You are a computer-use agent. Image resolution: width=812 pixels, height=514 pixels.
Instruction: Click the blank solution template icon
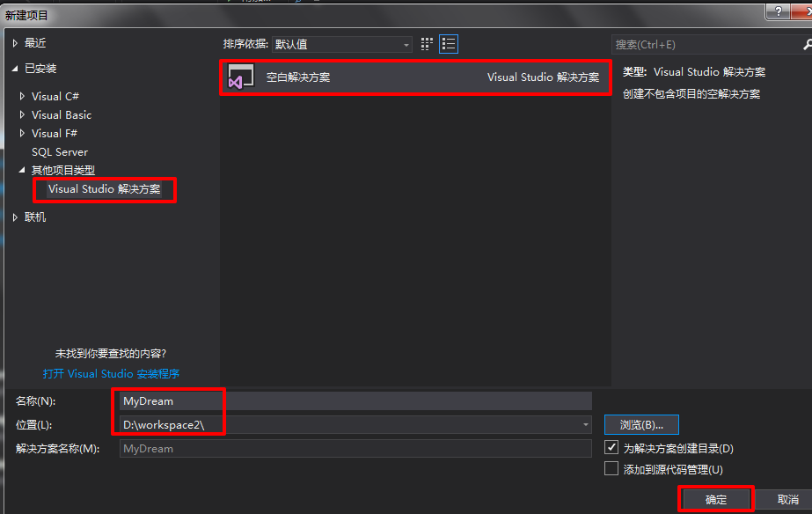(241, 77)
